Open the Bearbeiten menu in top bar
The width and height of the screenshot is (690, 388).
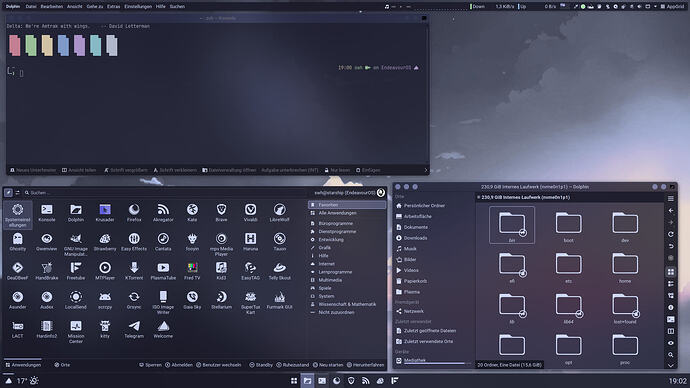pos(52,7)
